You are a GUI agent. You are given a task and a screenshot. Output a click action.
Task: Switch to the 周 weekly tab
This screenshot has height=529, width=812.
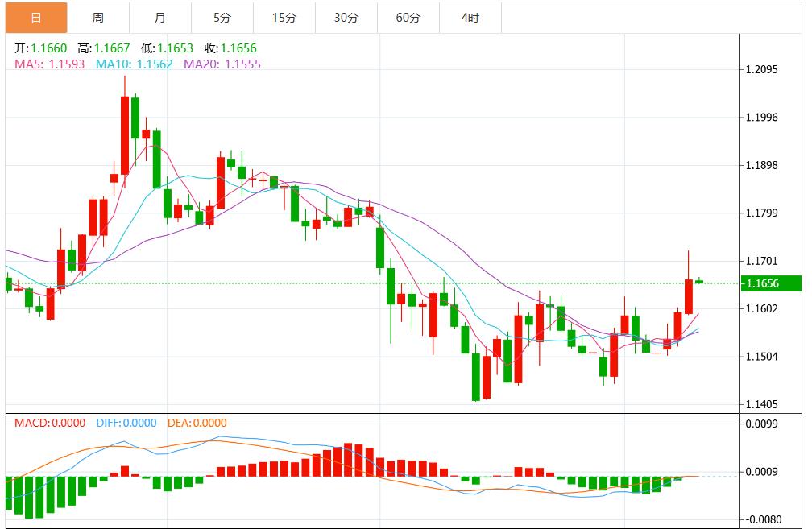pos(97,17)
